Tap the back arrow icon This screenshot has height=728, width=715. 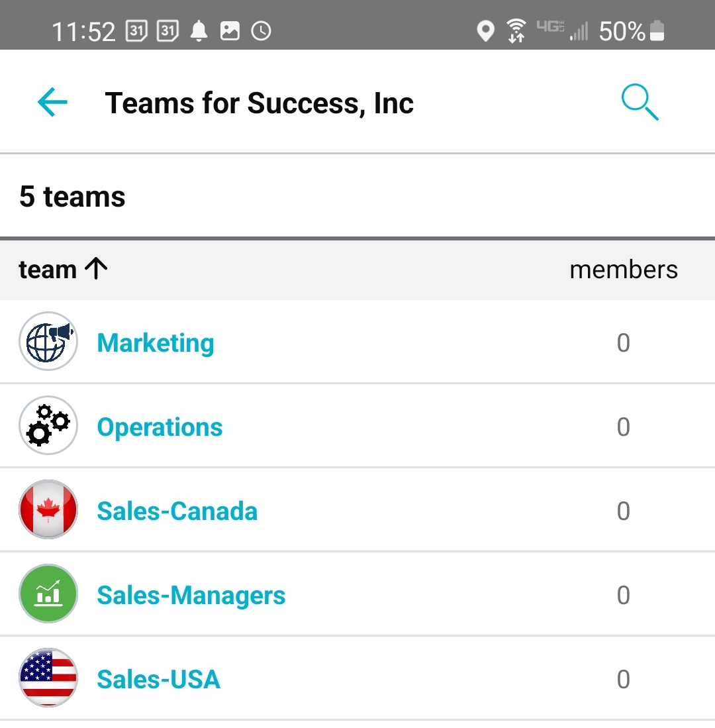52,101
